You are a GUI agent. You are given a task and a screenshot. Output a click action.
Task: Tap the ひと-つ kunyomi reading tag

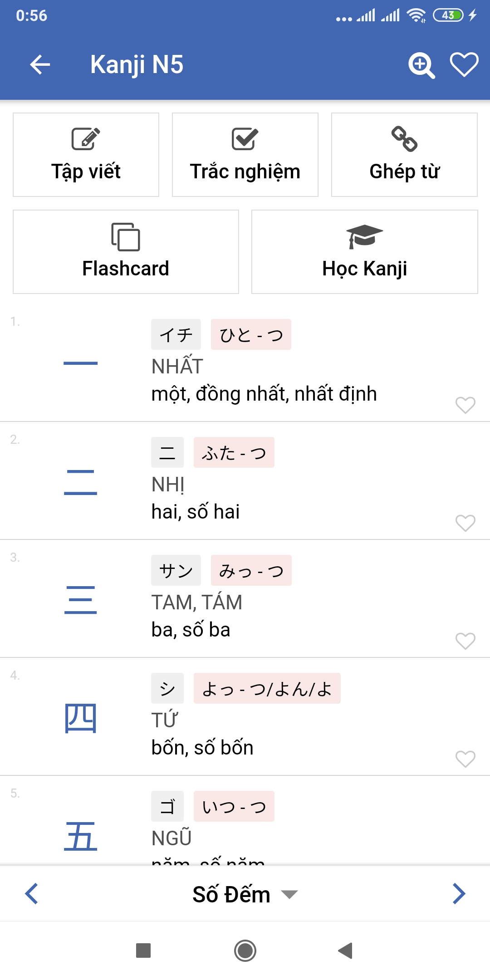(x=251, y=334)
